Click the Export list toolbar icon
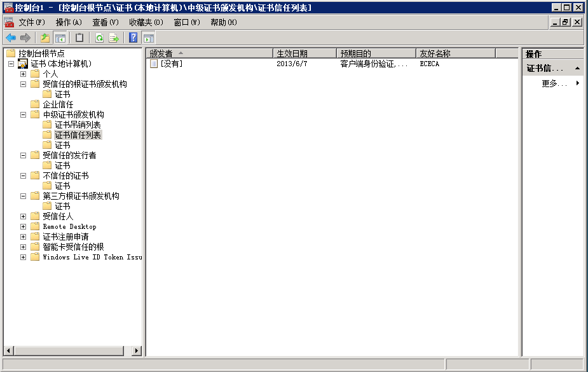 [x=114, y=38]
